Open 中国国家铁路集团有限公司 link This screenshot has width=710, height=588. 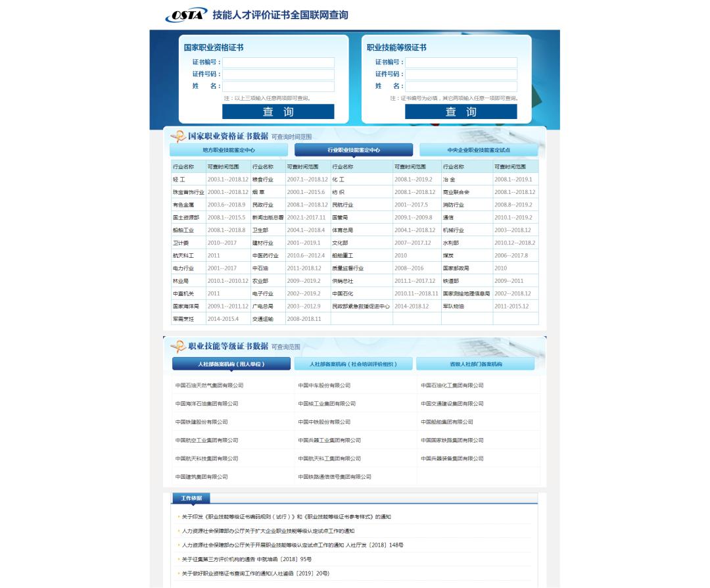(452, 440)
